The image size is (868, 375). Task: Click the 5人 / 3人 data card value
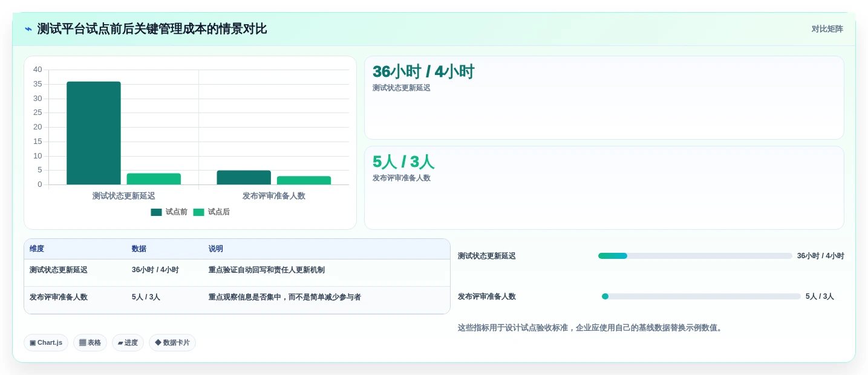pyautogui.click(x=403, y=162)
